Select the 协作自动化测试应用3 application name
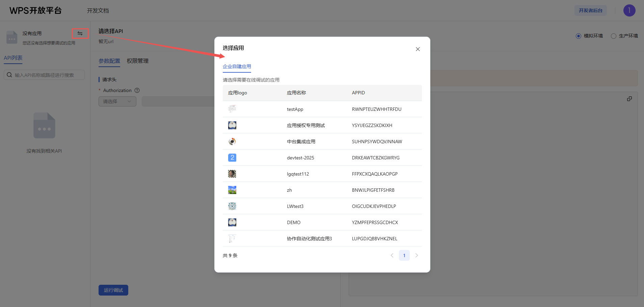The width and height of the screenshot is (644, 307). point(310,239)
